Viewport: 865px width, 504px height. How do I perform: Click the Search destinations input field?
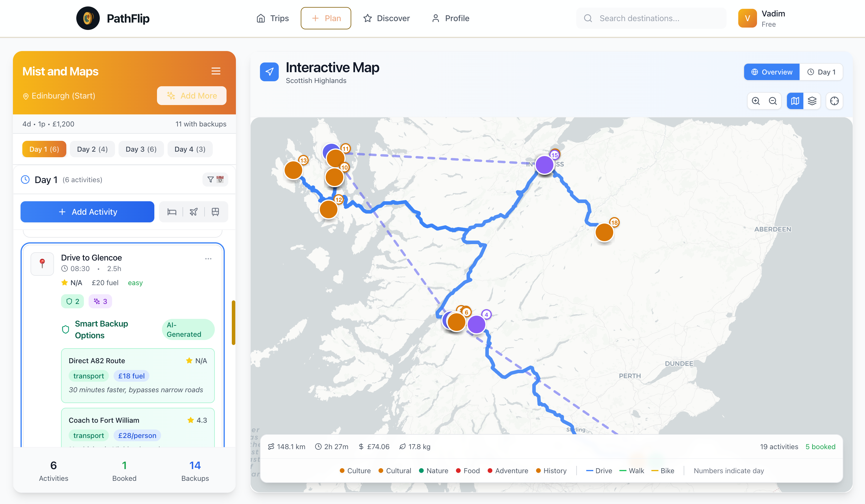pos(651,18)
